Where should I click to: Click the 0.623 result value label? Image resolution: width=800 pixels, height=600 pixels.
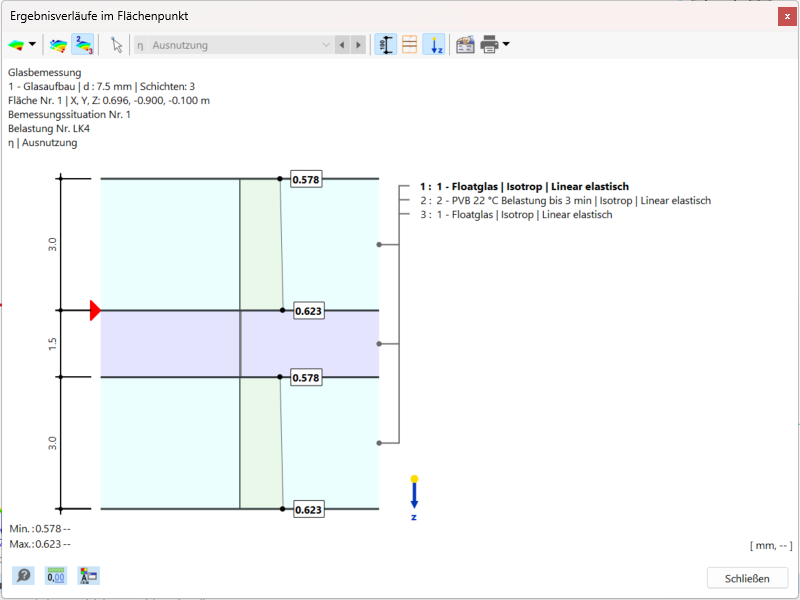(307, 310)
